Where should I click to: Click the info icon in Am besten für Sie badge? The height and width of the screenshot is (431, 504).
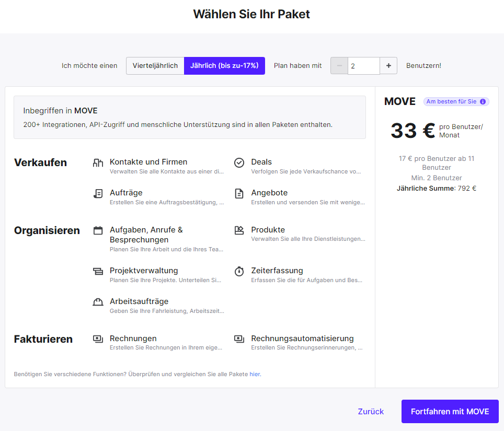[483, 101]
